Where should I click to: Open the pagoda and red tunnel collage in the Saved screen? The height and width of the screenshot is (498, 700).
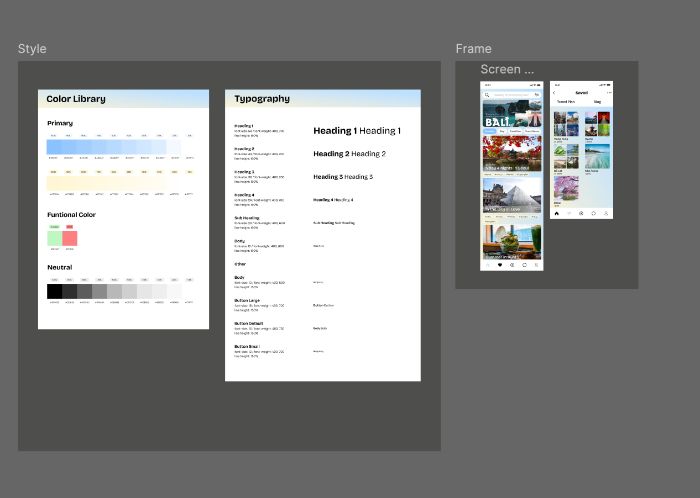click(x=597, y=124)
